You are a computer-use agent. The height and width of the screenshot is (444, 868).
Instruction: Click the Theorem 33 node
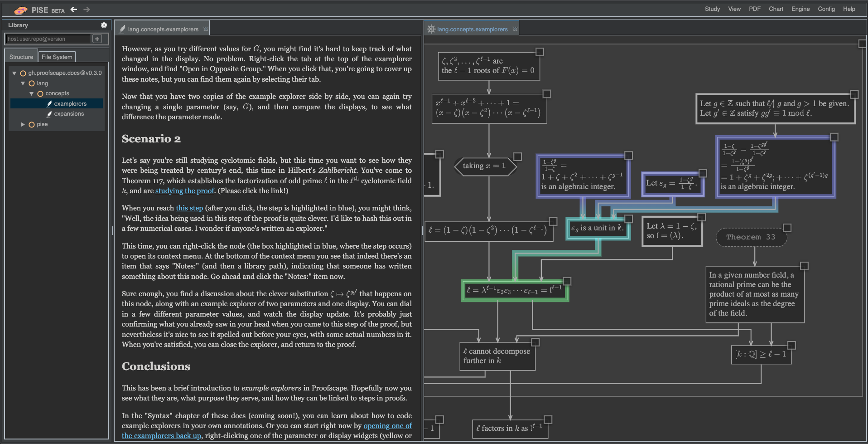pos(751,237)
